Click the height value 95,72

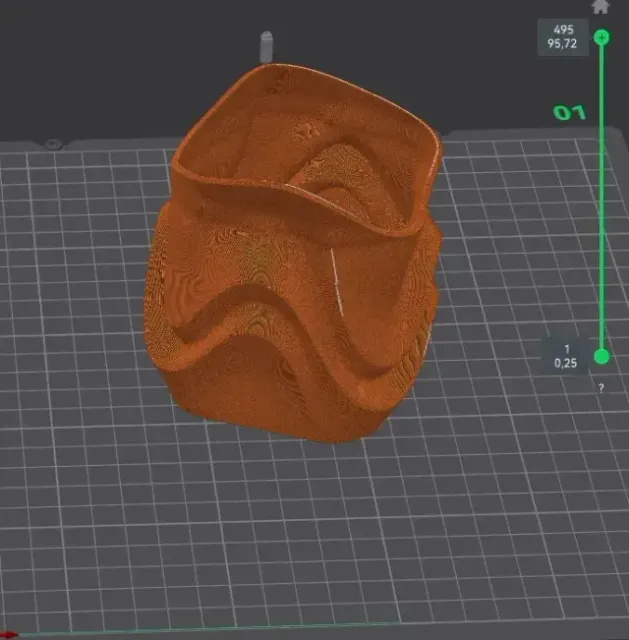pos(562,44)
